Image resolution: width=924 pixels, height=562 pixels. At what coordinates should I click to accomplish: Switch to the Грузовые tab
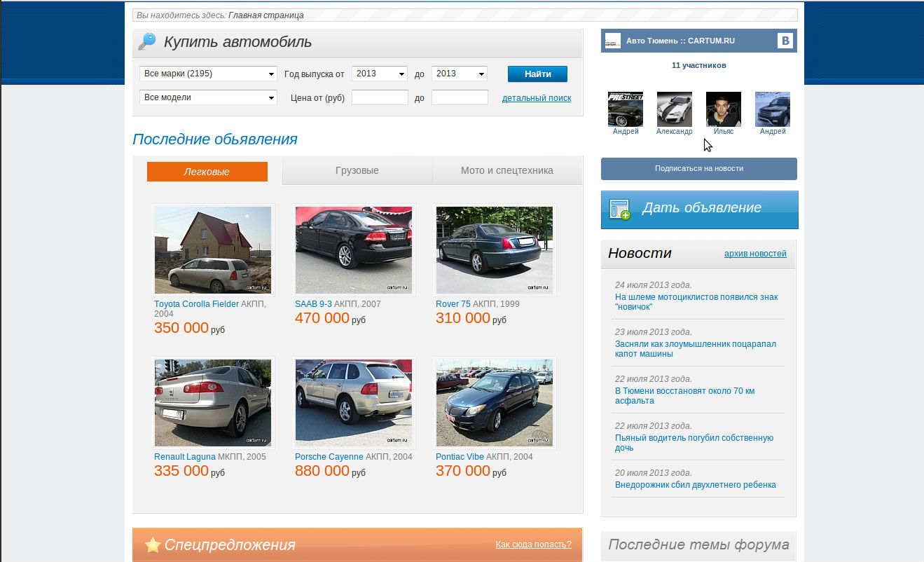(357, 170)
